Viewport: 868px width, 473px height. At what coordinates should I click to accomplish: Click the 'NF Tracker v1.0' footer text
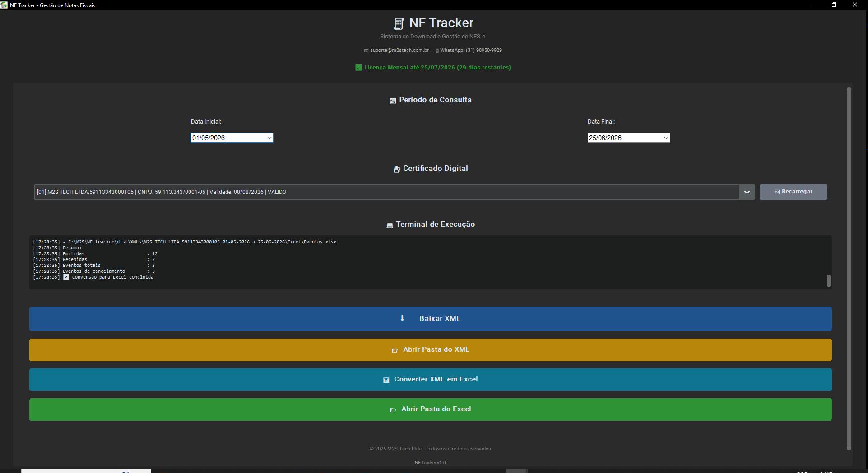[x=430, y=463]
